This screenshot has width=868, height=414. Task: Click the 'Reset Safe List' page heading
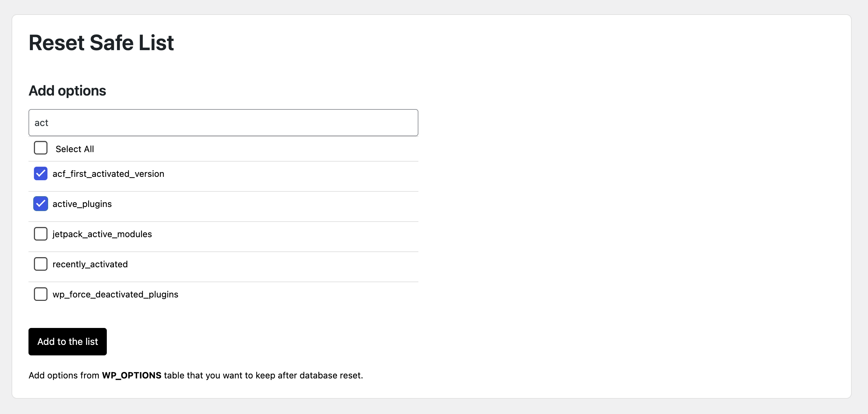tap(101, 43)
